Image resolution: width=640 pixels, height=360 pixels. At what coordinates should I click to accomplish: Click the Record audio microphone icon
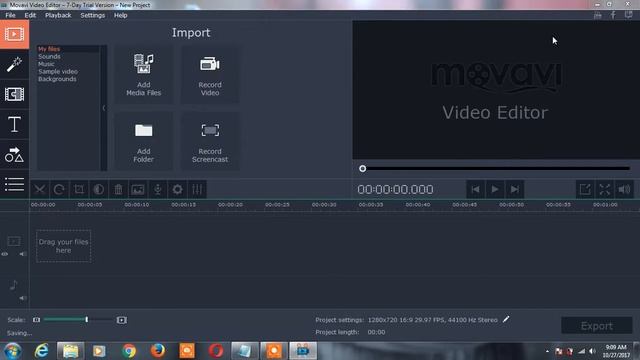(158, 189)
